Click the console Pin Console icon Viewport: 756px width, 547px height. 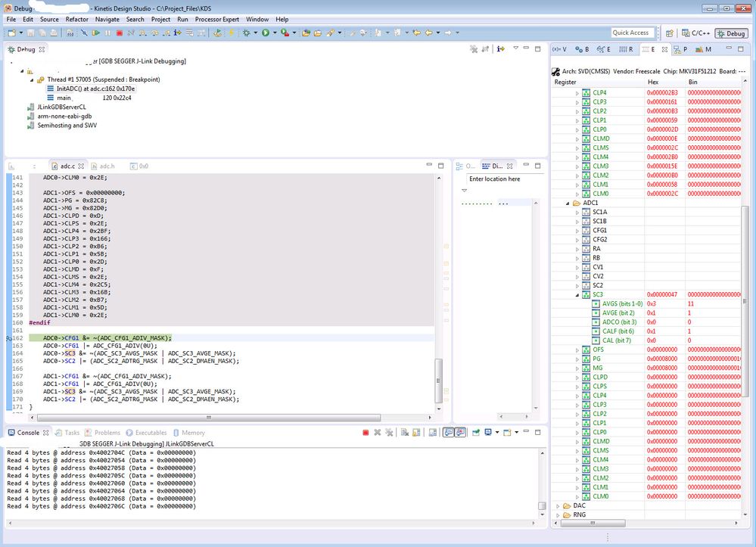(x=476, y=433)
